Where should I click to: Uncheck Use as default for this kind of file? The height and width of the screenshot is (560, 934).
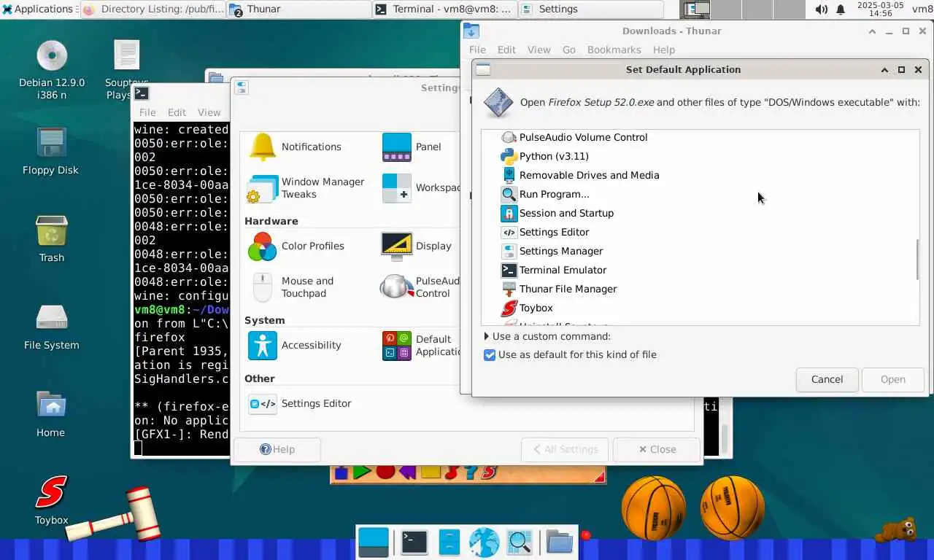coord(490,355)
